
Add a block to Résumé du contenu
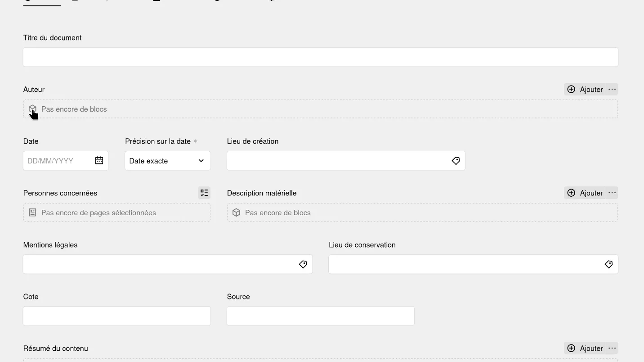click(585, 348)
